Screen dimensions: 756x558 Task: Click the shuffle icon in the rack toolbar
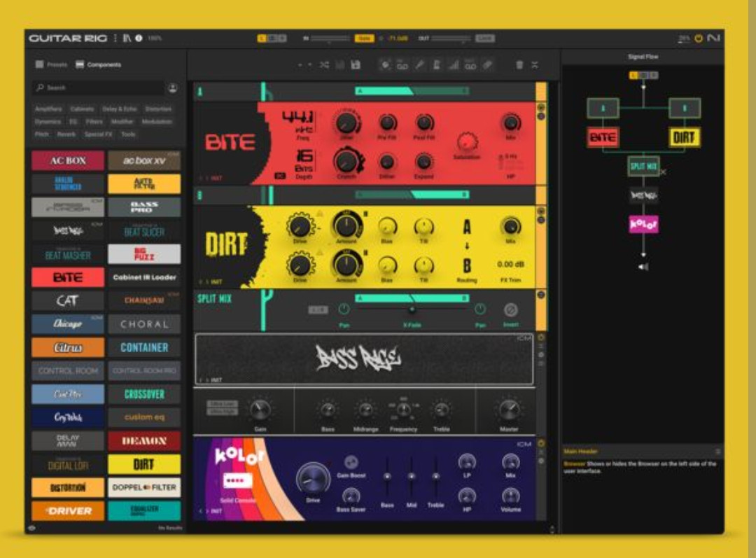[x=324, y=65]
